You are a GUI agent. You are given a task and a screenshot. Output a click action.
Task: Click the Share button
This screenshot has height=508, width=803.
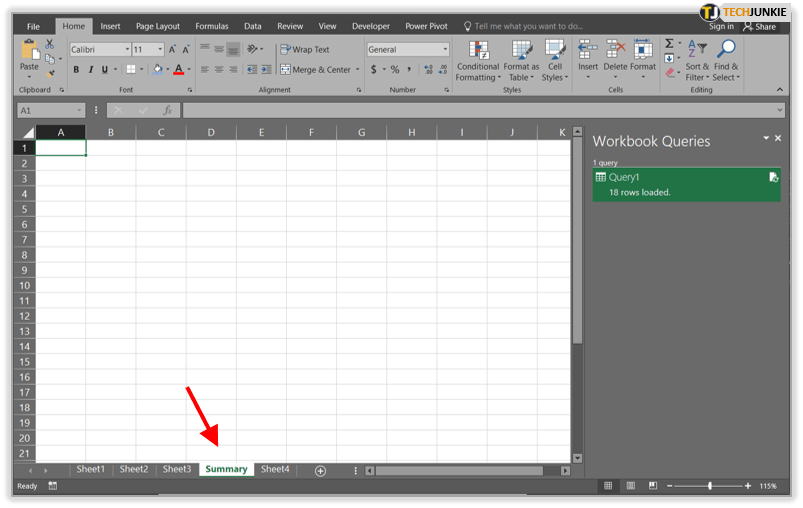point(760,26)
